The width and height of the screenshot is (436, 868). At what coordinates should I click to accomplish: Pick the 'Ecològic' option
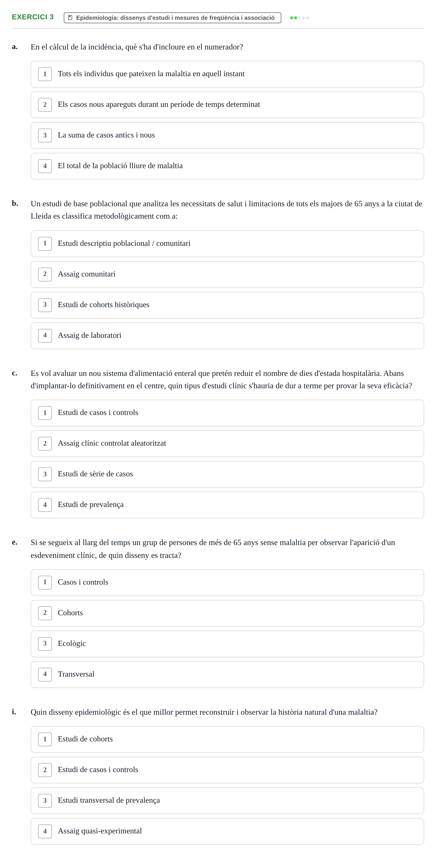pos(227,644)
